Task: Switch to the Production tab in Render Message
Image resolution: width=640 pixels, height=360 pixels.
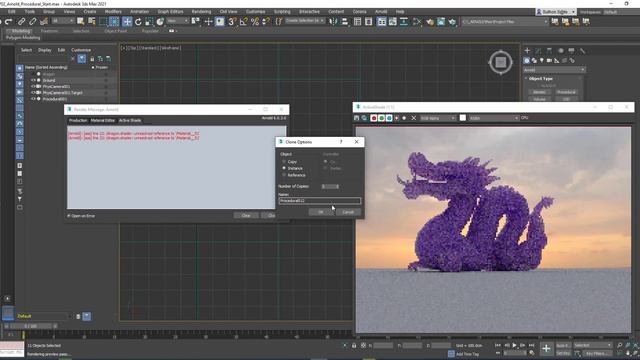Action: 78,120
